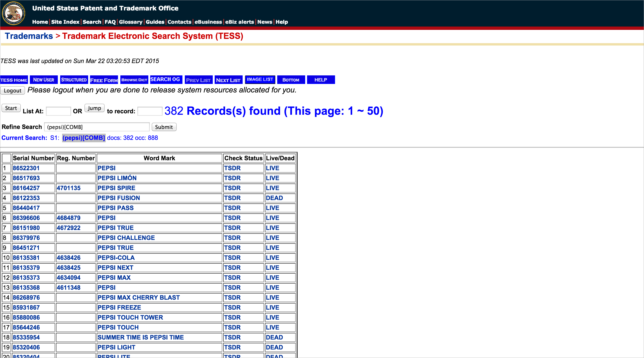The height and width of the screenshot is (358, 644).
Task: Open the PEPSI MAX word mark
Action: (114, 278)
